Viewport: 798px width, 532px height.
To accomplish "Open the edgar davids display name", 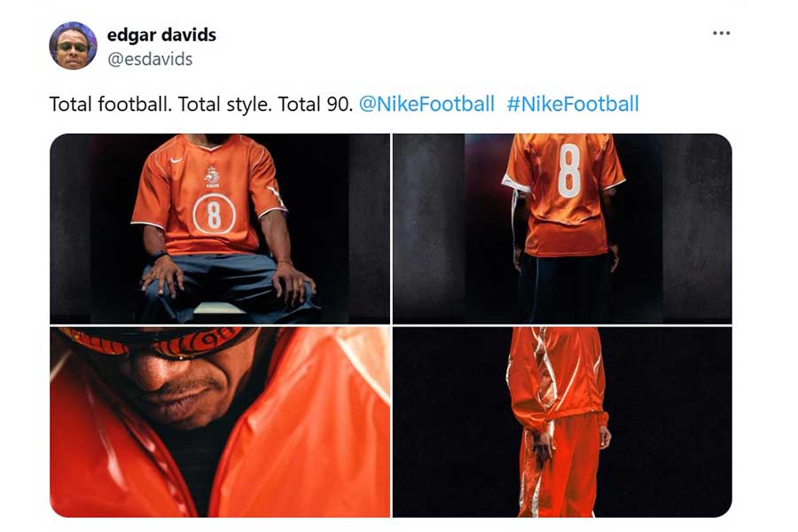I will pyautogui.click(x=161, y=35).
